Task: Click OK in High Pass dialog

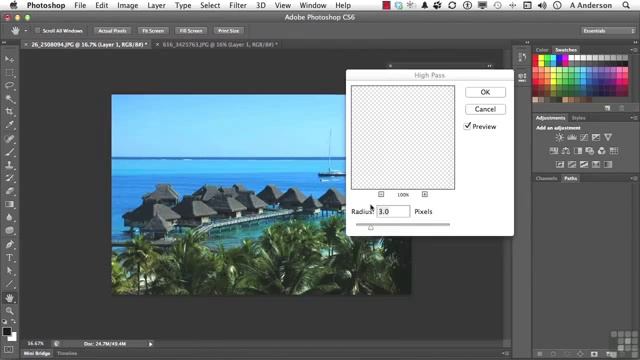Action: [485, 92]
